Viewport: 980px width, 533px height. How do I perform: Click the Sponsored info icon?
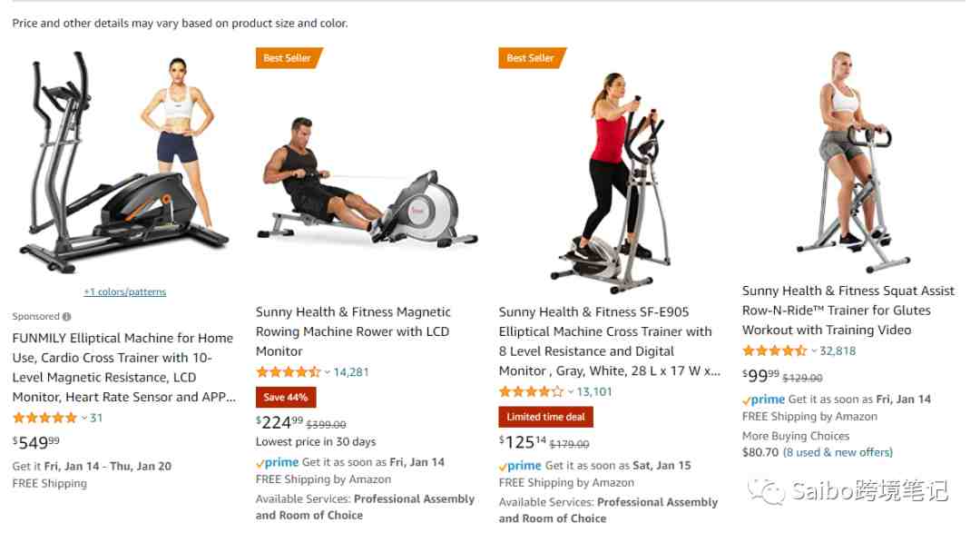(67, 317)
